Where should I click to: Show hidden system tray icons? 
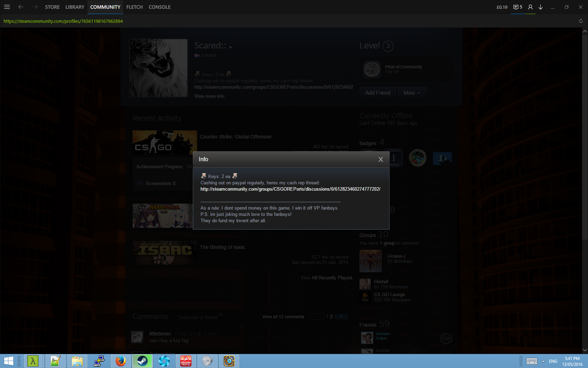click(543, 361)
